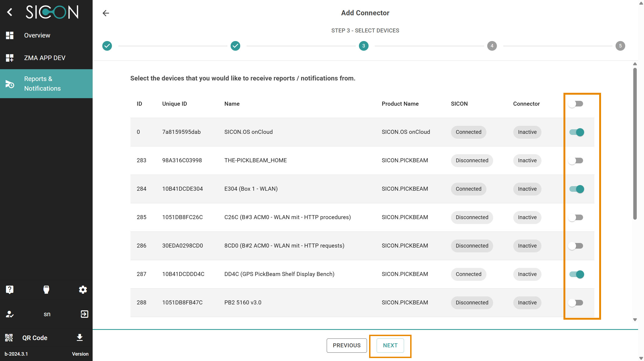The height and width of the screenshot is (361, 644).
Task: Open the Overview menu item
Action: [x=37, y=35]
